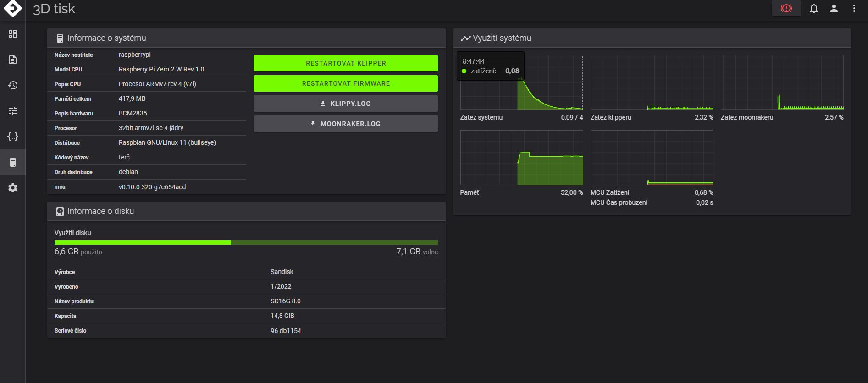The height and width of the screenshot is (383, 868).
Task: Open the notifications bell
Action: click(813, 9)
